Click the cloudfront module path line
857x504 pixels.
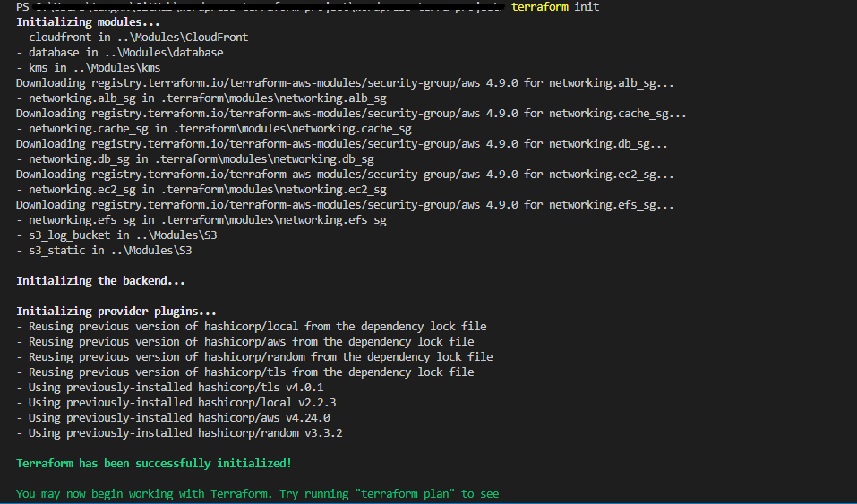pos(132,38)
